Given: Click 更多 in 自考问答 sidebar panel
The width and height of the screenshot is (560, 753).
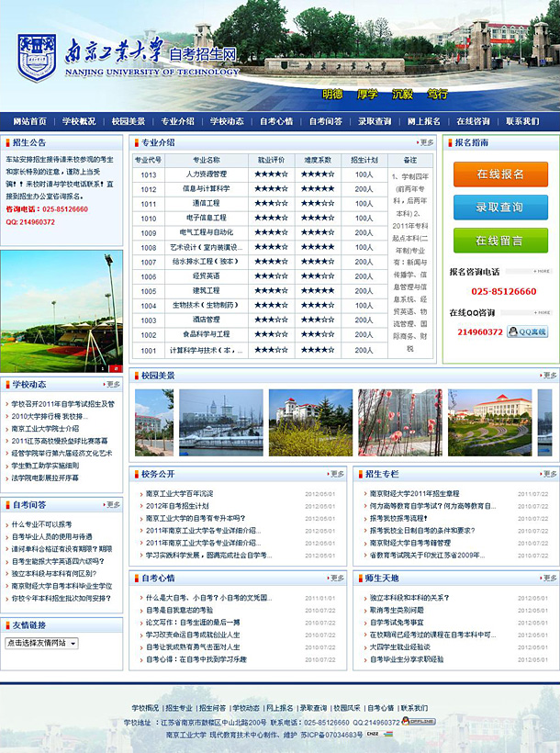Looking at the screenshot, I should coord(111,505).
